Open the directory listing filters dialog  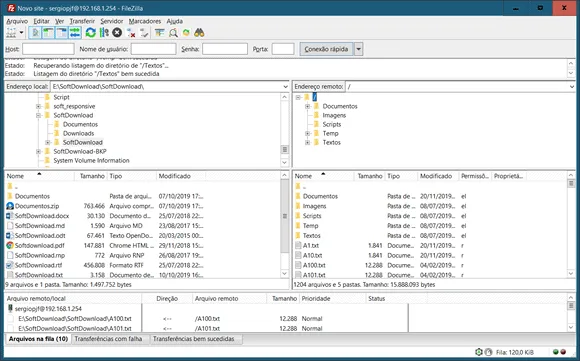pos(159,33)
